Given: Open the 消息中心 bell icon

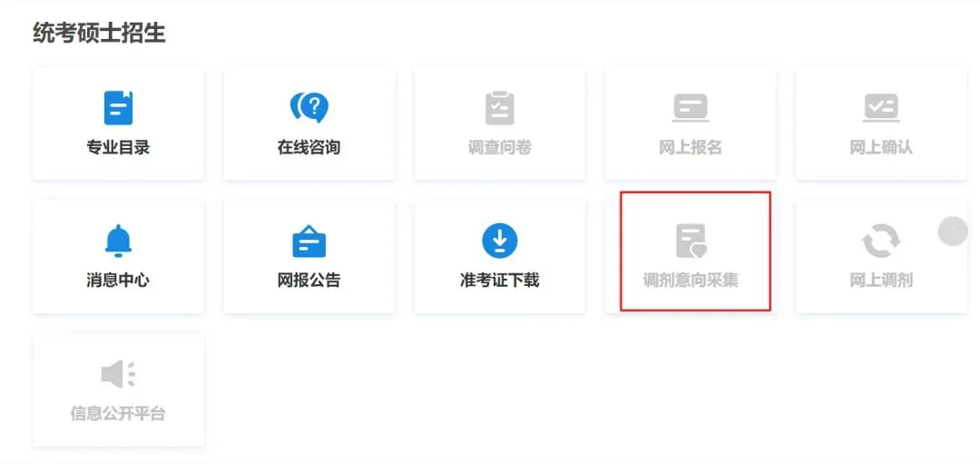Looking at the screenshot, I should [118, 241].
